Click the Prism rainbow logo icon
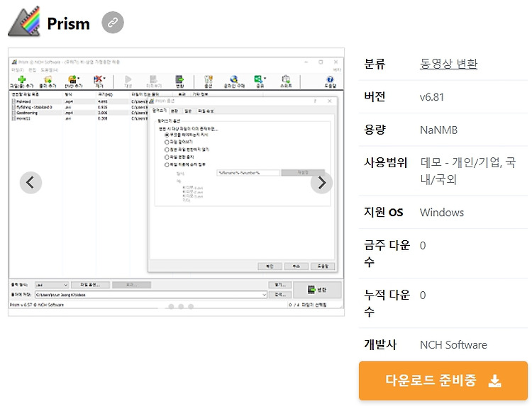The image size is (532, 406). coord(24,21)
